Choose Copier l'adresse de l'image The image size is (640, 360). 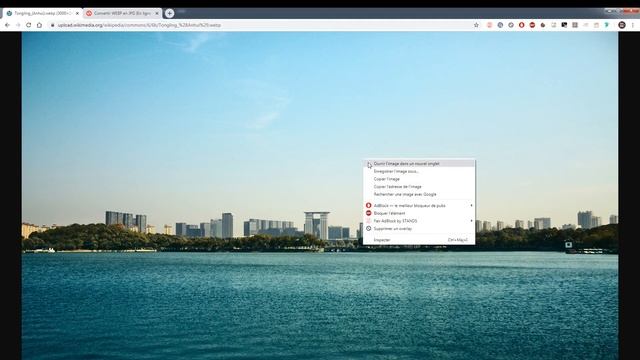[x=419, y=187]
